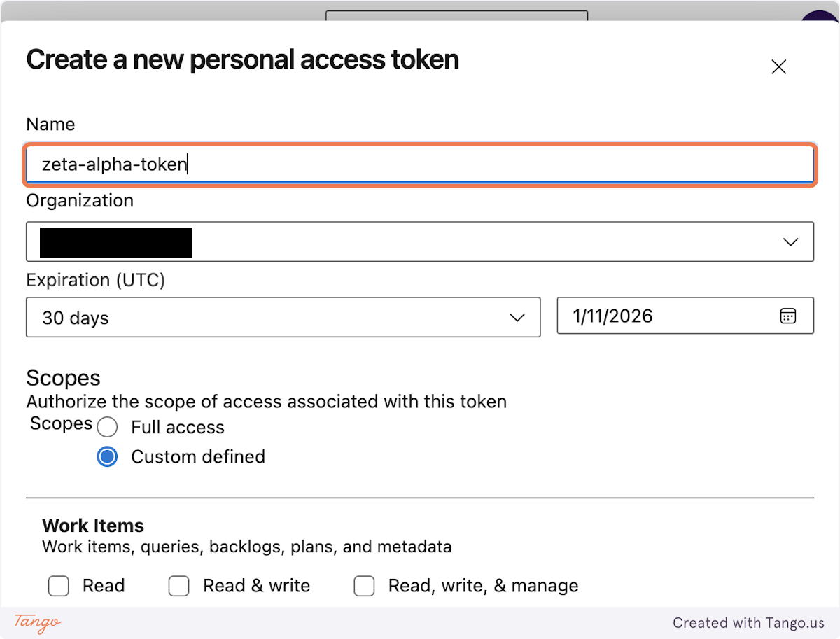Click the Tango logo in the footer
The width and height of the screenshot is (840, 639).
(x=36, y=623)
